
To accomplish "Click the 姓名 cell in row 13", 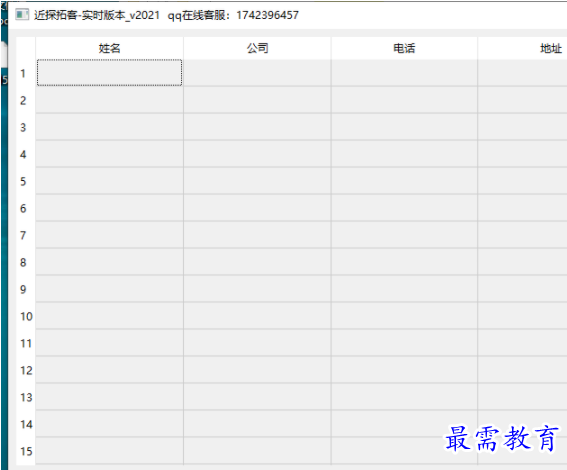I will pos(110,397).
